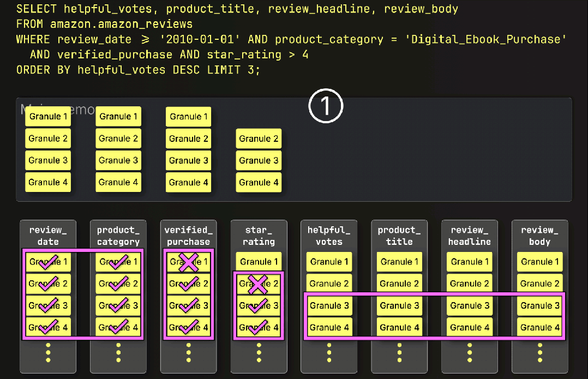
Task: Click the checkmark on star_rating Granule 3
Action: click(x=258, y=305)
